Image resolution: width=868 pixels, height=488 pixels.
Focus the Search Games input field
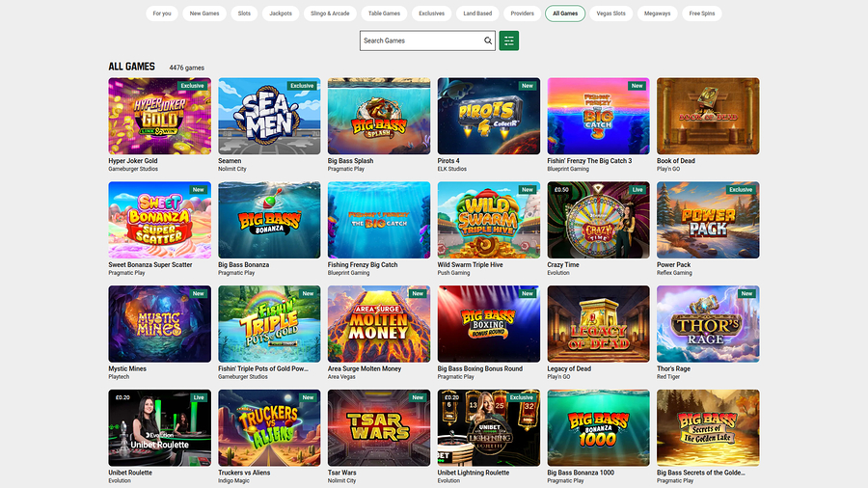click(x=427, y=41)
